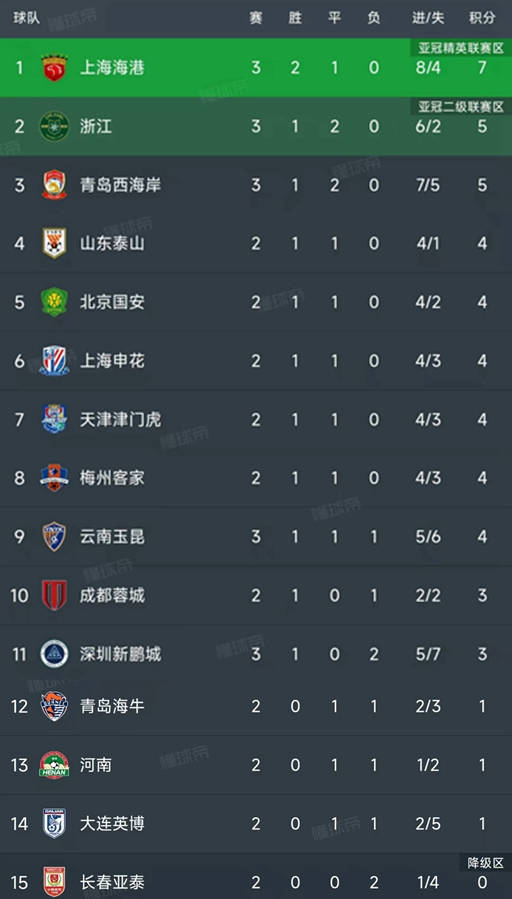Tap the 山东泰山 club crest

point(54,244)
